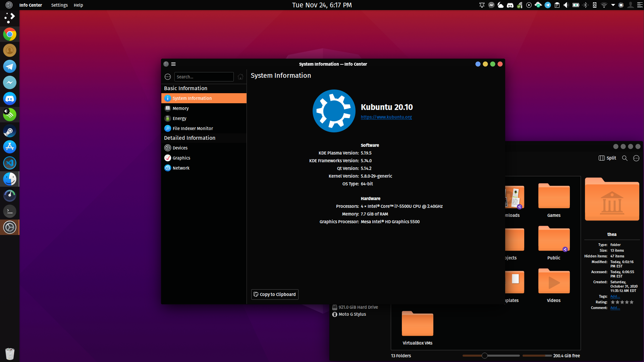Click the home icon beside search field

click(x=240, y=77)
